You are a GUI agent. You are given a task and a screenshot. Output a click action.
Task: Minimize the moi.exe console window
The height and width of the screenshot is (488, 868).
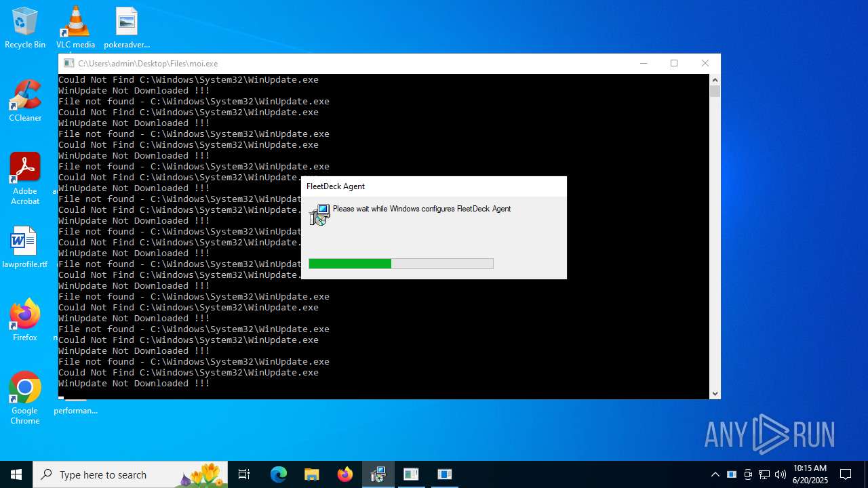coord(644,63)
